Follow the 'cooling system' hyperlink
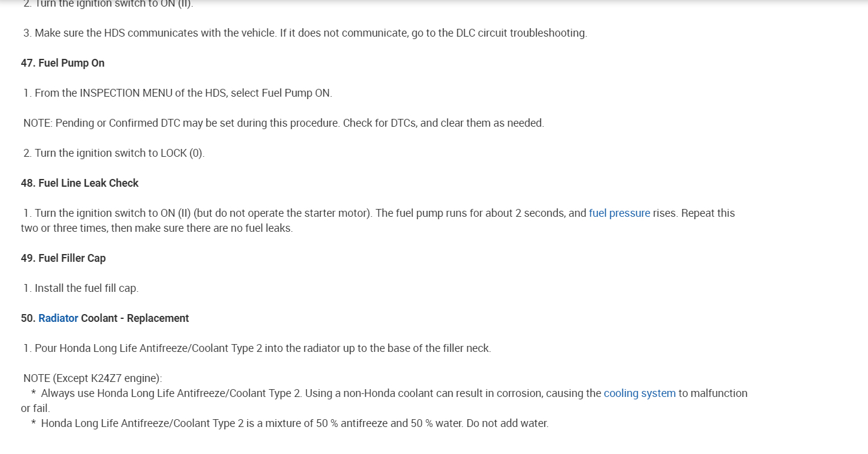The width and height of the screenshot is (868, 454). click(639, 393)
